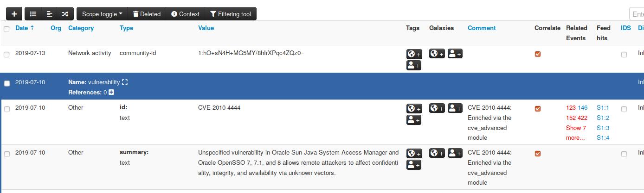Sort by the Date column header
Viewport: 644px width, 193px height.
(24, 28)
